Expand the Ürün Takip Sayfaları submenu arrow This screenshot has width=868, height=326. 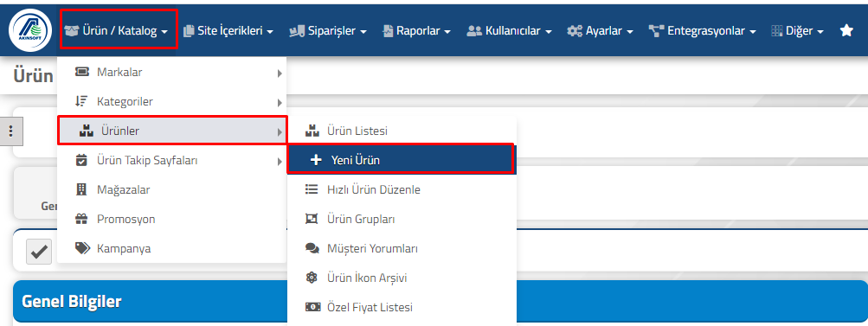click(x=280, y=162)
